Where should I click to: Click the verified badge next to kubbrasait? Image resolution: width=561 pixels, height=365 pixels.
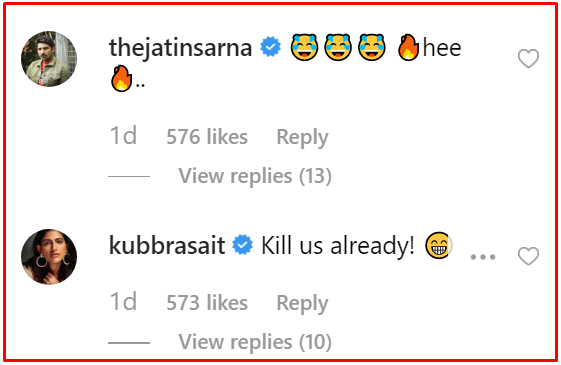click(x=243, y=245)
